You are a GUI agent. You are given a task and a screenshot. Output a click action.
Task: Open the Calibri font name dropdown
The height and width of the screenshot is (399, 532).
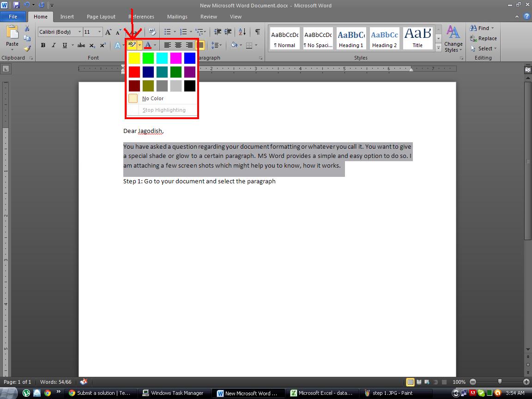point(79,32)
